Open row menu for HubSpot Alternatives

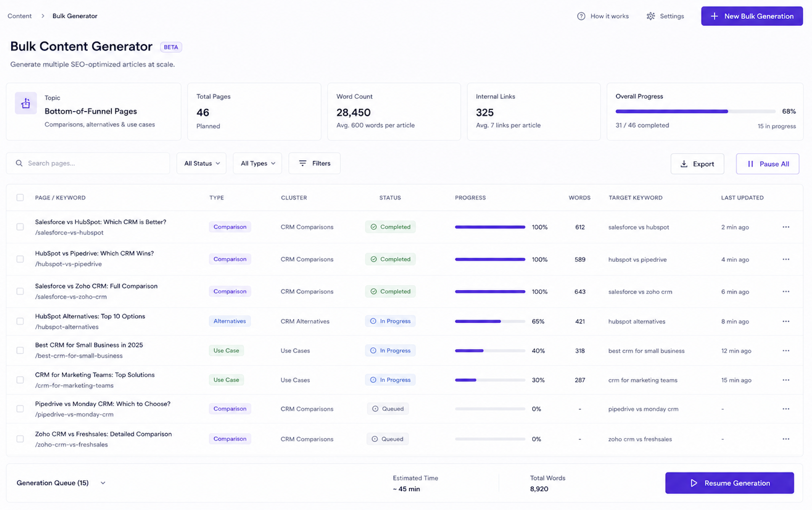786,321
